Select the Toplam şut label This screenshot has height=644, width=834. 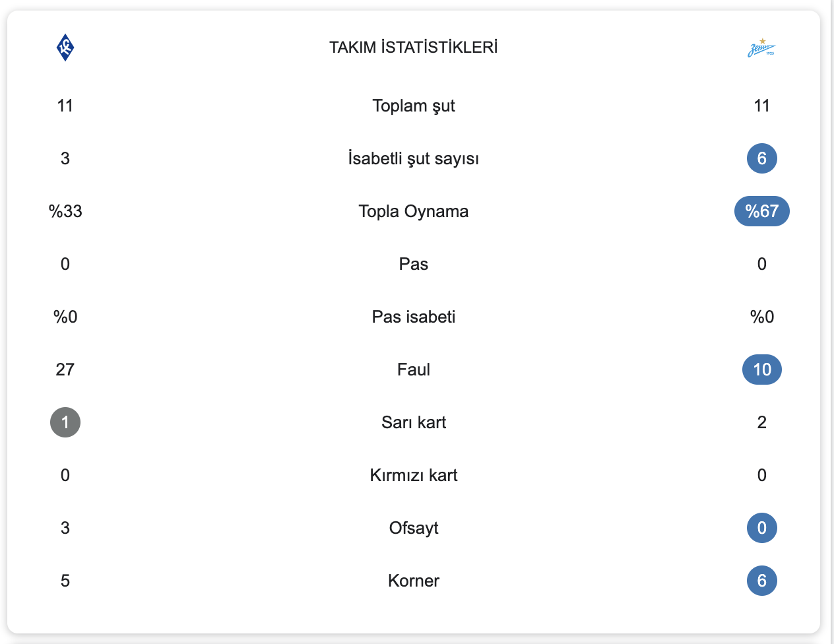coord(414,106)
